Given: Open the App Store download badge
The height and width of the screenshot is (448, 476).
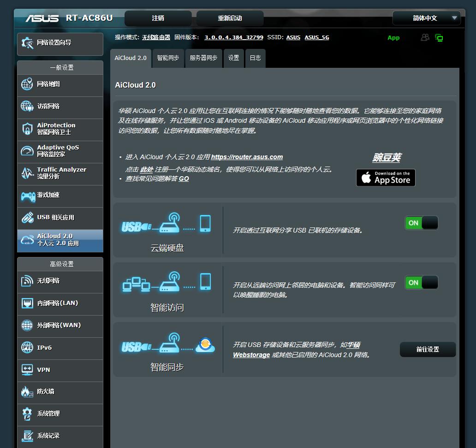Looking at the screenshot, I should coord(385,178).
